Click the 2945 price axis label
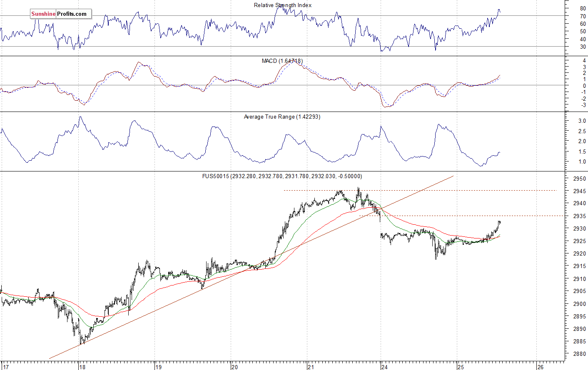The height and width of the screenshot is (370, 588). point(580,191)
